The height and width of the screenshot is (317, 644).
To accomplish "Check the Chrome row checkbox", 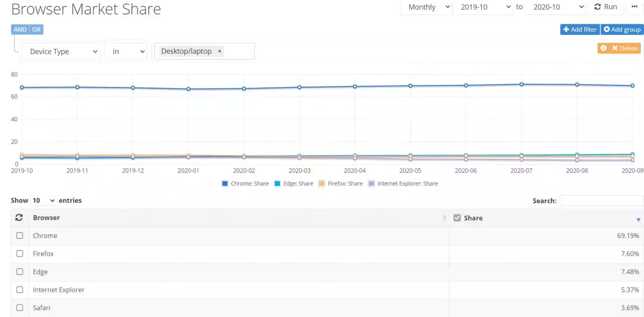I will (20, 236).
